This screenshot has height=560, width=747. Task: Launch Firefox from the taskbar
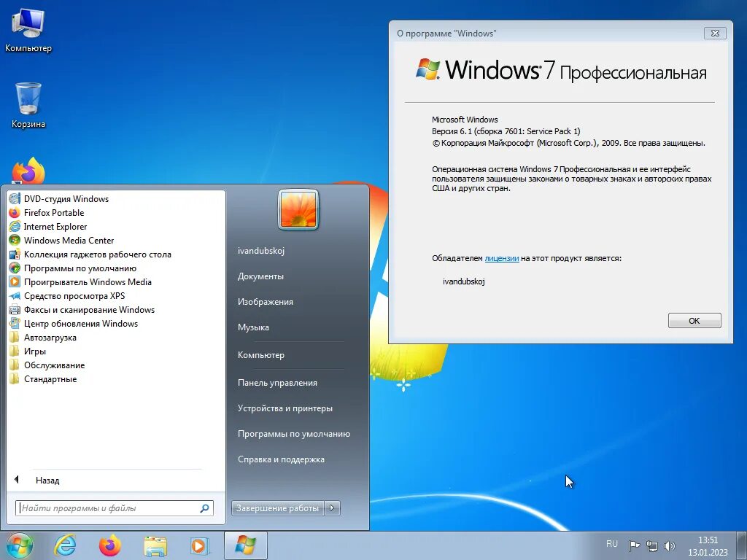(x=109, y=545)
